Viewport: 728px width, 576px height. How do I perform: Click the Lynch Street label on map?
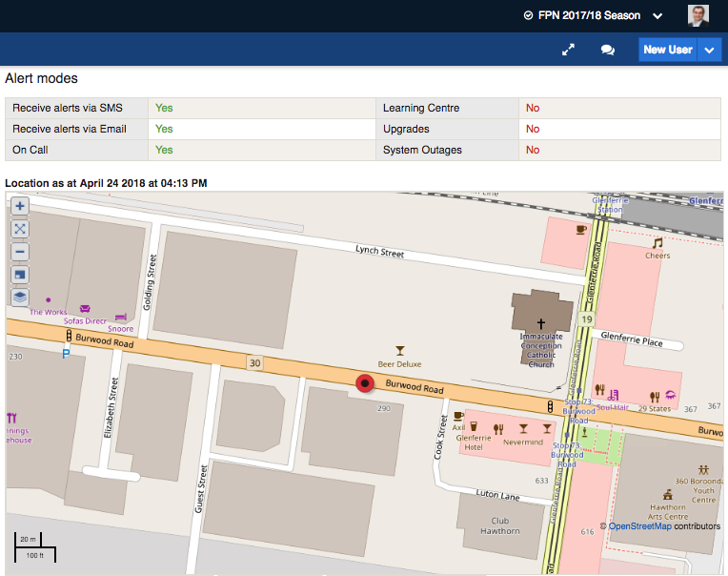pos(380,252)
